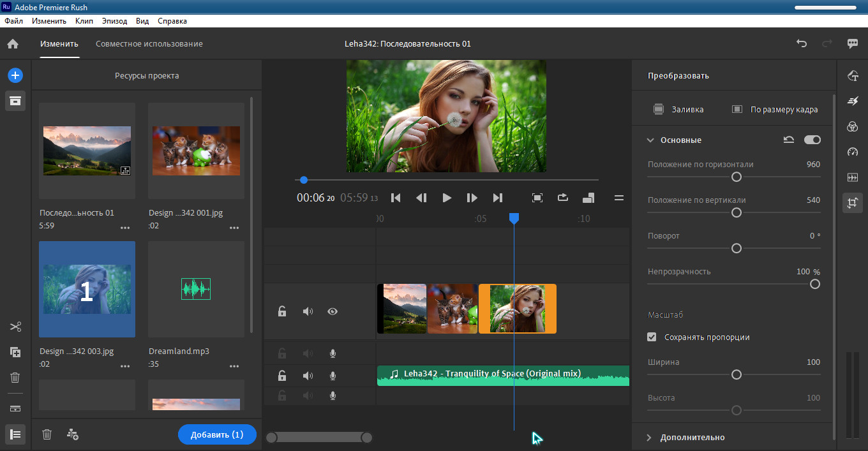Hide video track with eye icon
868x451 pixels.
333,311
